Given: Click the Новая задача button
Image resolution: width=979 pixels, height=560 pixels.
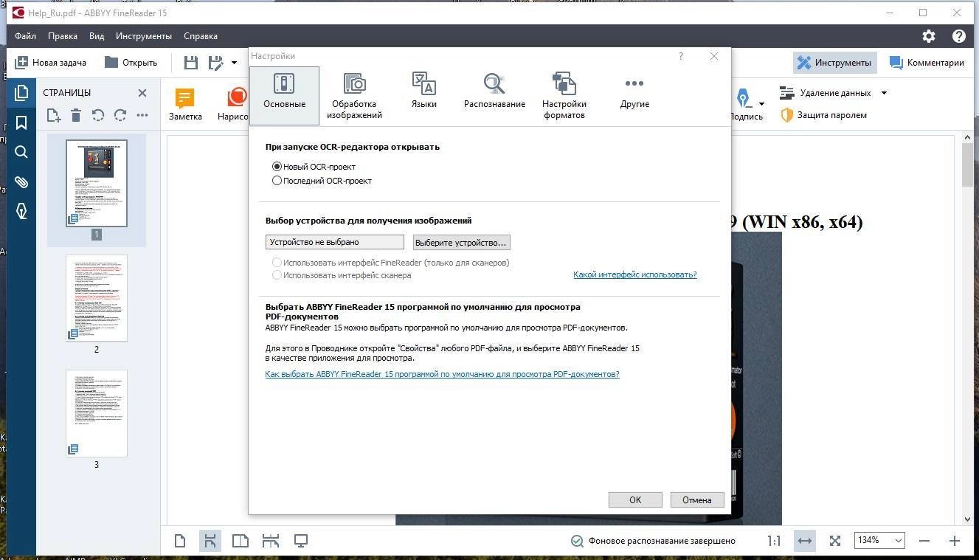Looking at the screenshot, I should (51, 63).
